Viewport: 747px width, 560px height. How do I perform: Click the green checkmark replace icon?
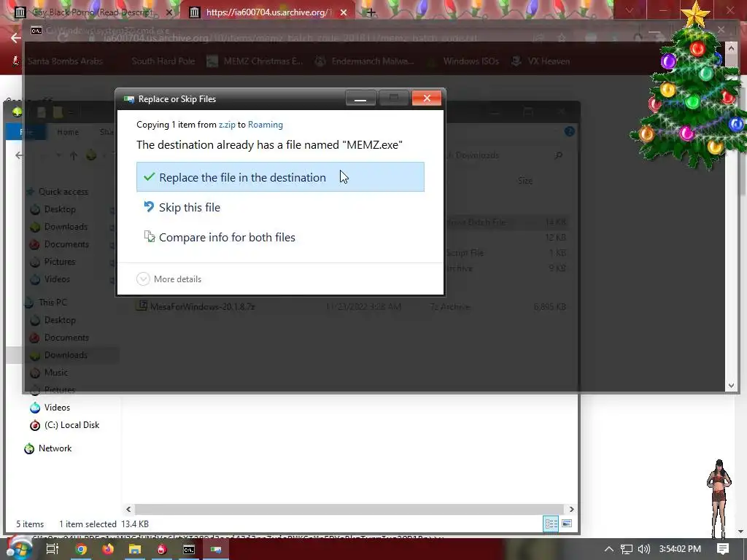coord(149,176)
